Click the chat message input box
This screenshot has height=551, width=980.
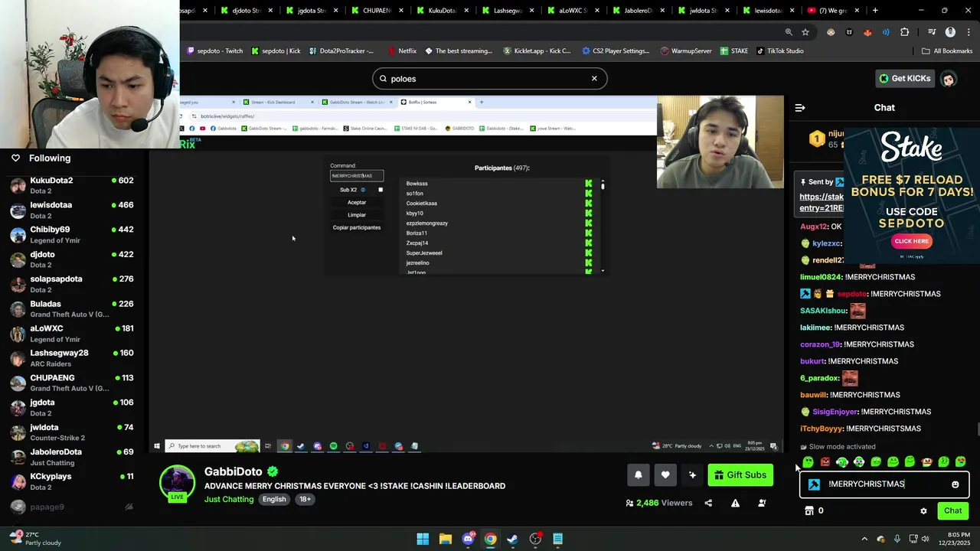(x=884, y=484)
